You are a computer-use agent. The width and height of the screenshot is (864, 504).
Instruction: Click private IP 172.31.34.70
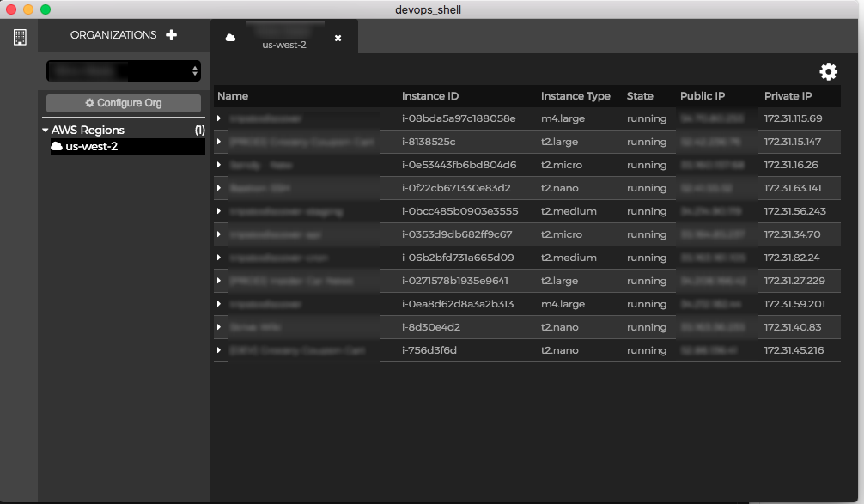[x=792, y=234]
